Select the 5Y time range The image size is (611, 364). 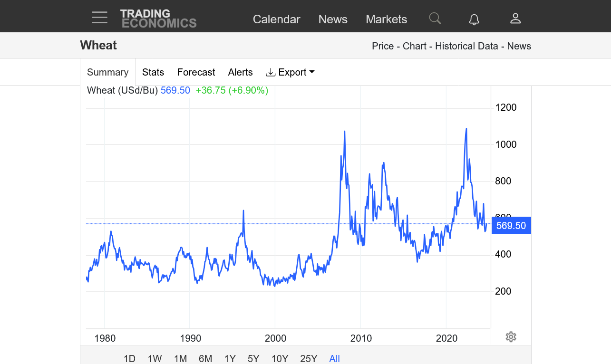pyautogui.click(x=253, y=358)
